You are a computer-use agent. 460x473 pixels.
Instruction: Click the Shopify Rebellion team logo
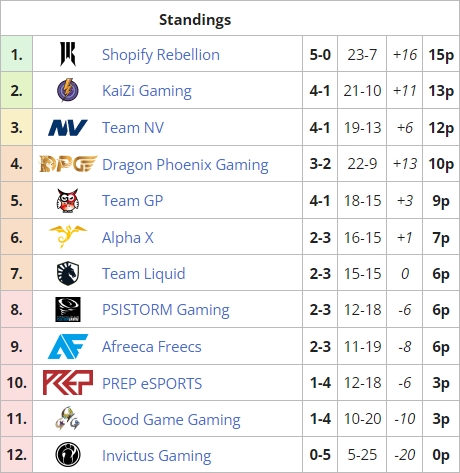68,54
